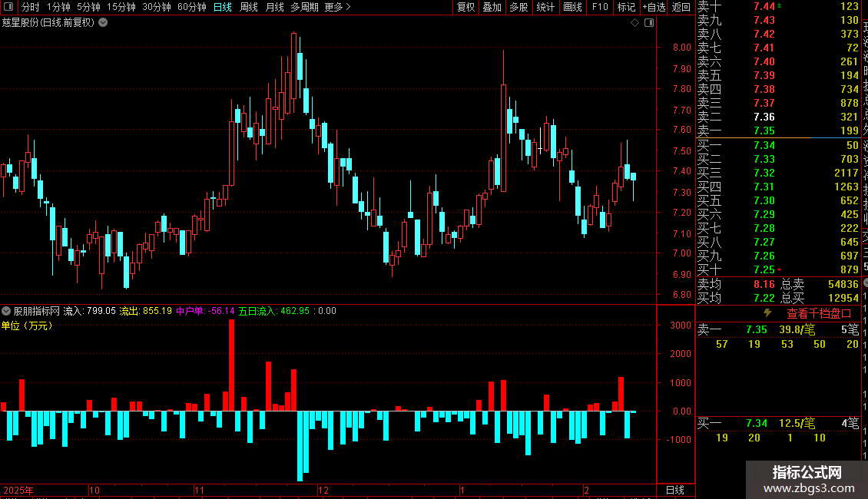Click 买均 value 7.22
Image resolution: width=868 pixels, height=499 pixels.
pos(764,298)
